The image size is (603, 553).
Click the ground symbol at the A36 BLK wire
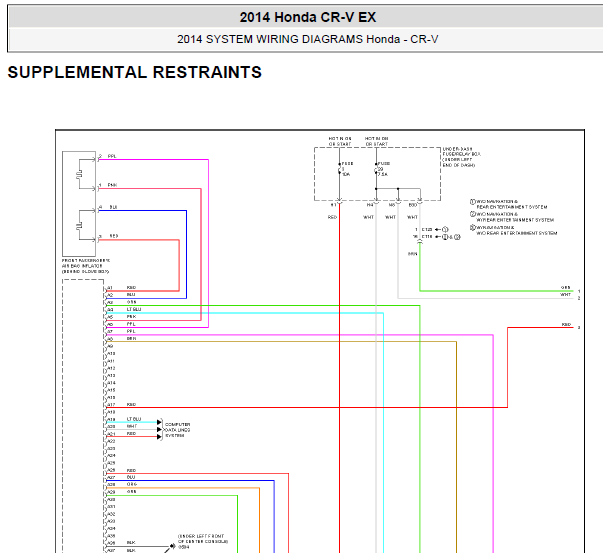[x=173, y=546]
